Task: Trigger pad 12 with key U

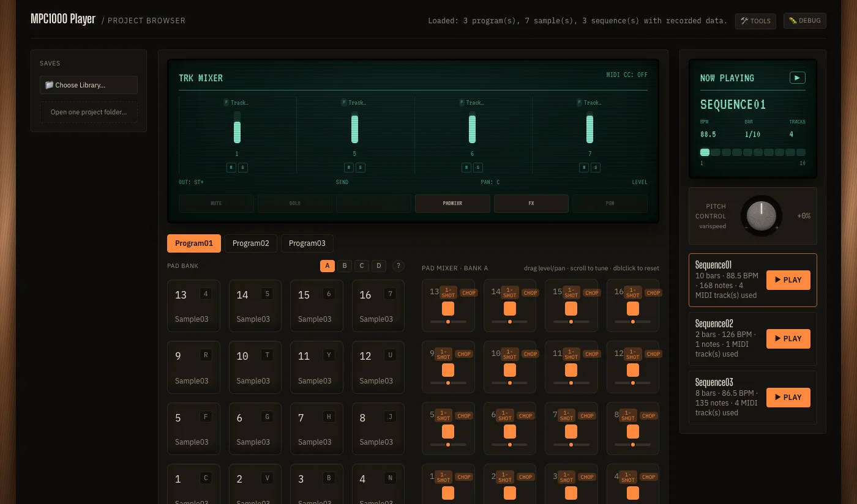Action: coord(378,367)
